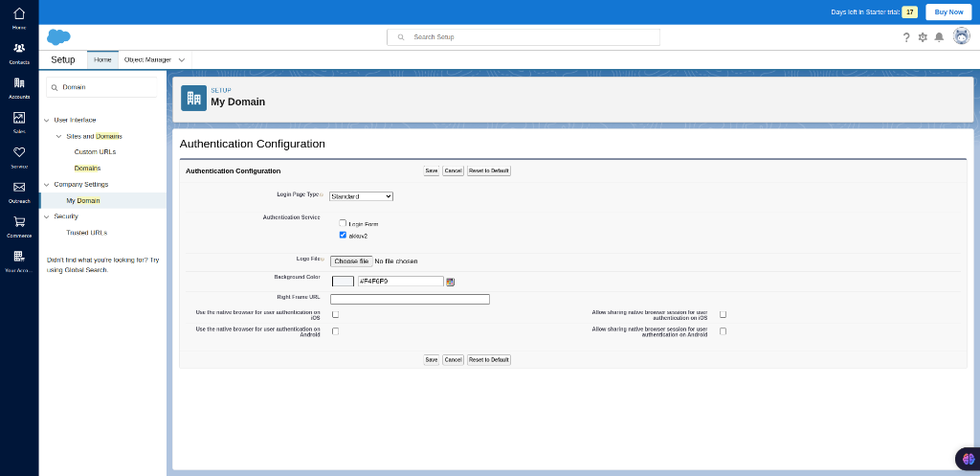Click the top Reset to Default button

coord(489,170)
